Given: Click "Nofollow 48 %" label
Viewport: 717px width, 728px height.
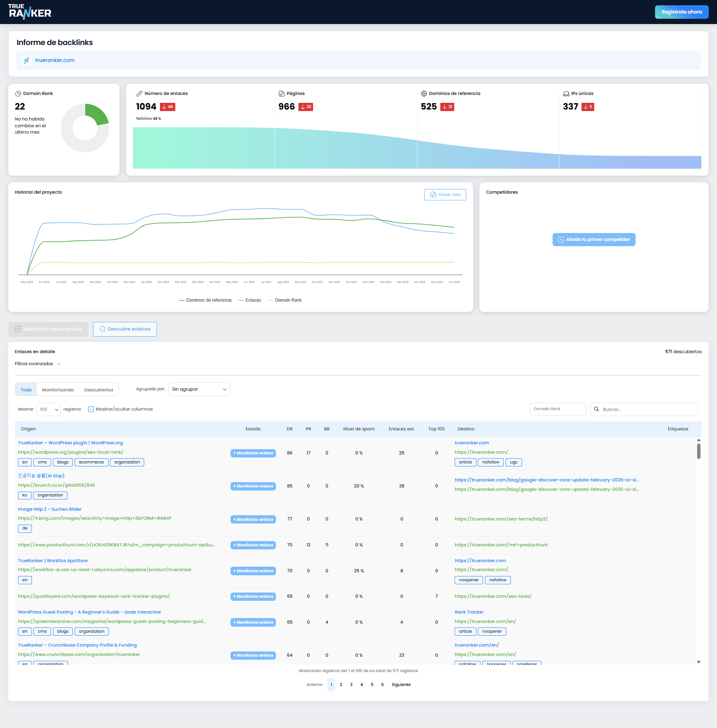Looking at the screenshot, I should pyautogui.click(x=148, y=119).
